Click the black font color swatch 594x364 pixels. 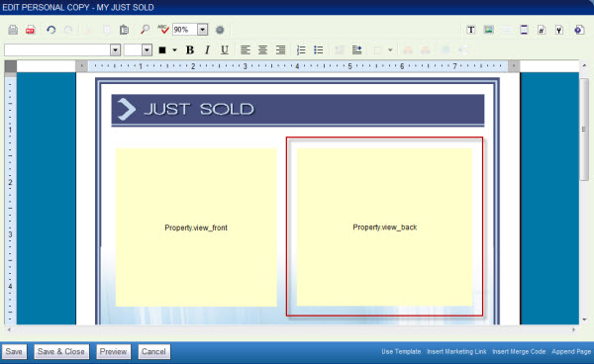162,49
